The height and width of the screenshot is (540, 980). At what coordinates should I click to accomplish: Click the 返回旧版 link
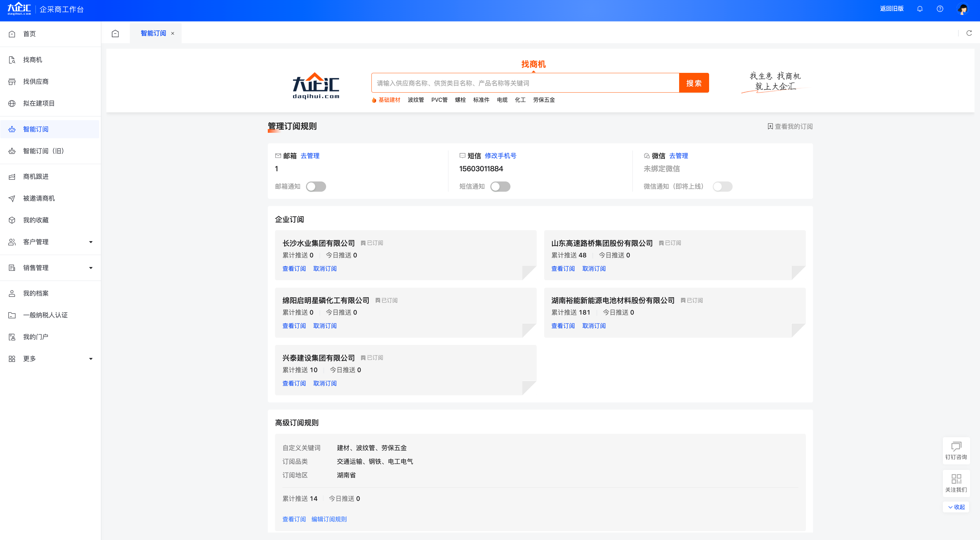[x=891, y=9]
